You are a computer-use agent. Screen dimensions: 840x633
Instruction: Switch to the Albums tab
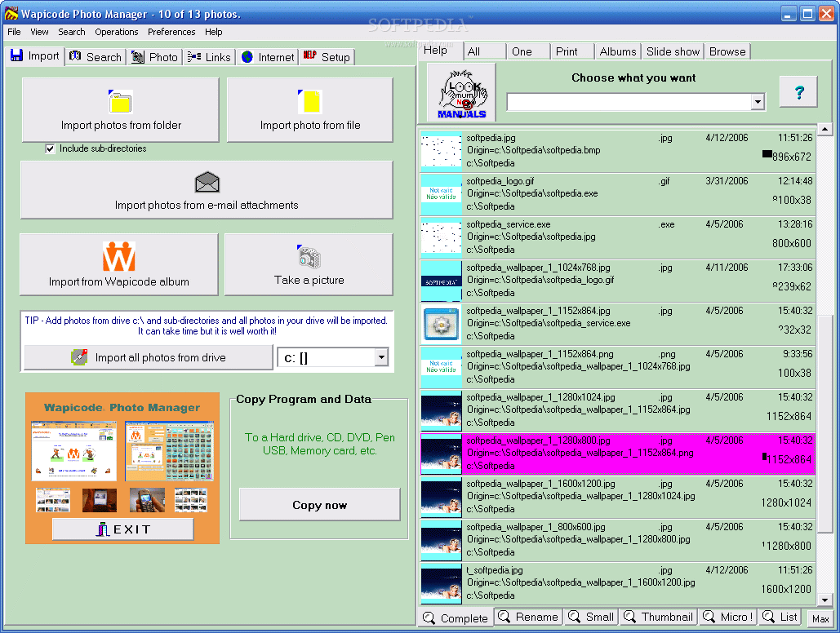point(618,51)
